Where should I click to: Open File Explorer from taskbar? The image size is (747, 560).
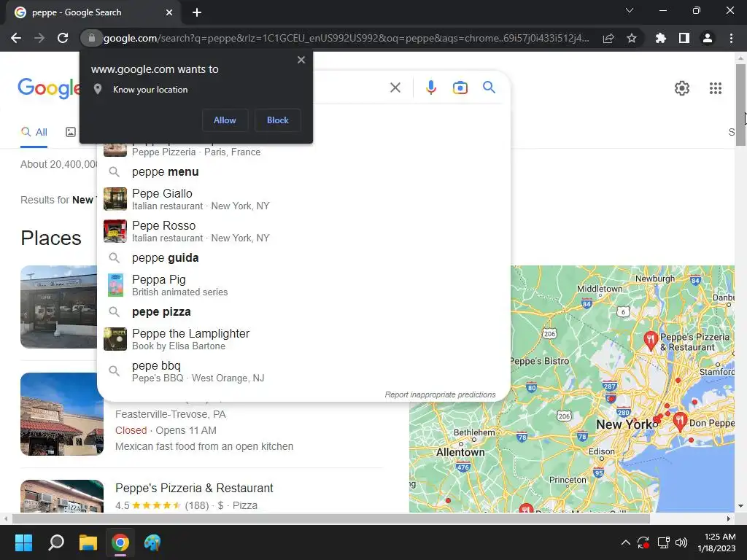pos(88,542)
